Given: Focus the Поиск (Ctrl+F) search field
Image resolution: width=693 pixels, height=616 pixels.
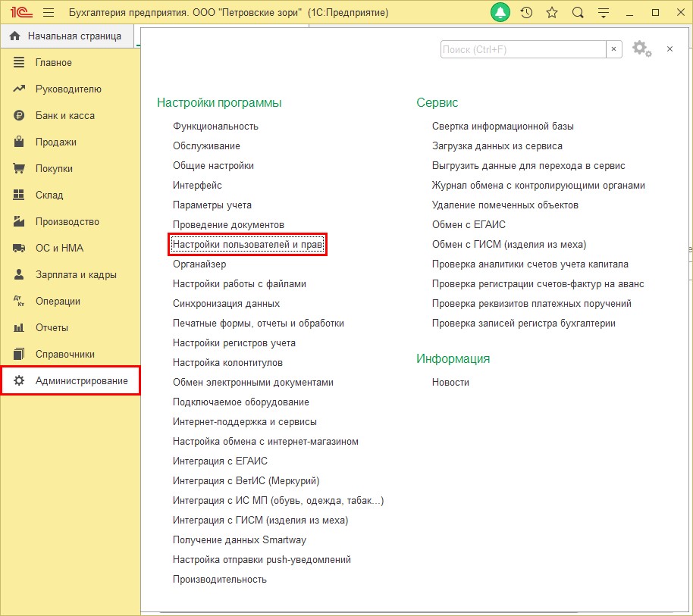Looking at the screenshot, I should pos(523,49).
